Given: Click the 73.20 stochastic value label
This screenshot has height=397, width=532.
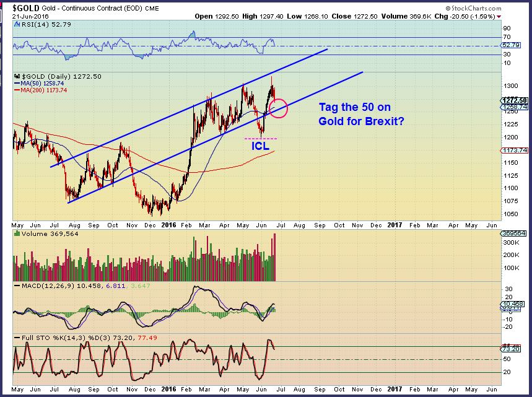Looking at the screenshot, I should (513, 349).
